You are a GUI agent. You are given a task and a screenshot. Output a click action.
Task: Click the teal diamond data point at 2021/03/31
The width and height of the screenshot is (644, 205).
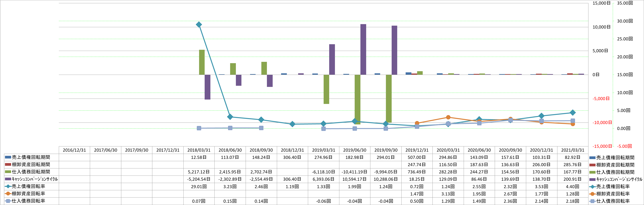(573, 113)
